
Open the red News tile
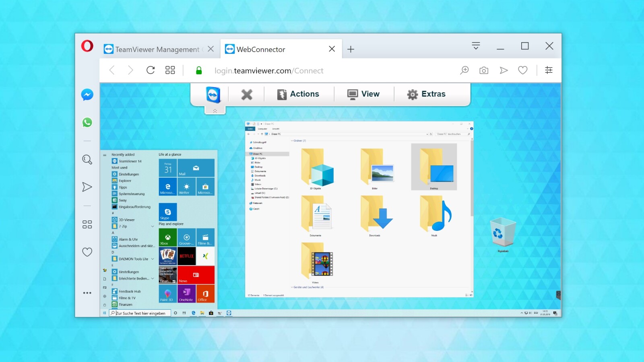pos(196,275)
